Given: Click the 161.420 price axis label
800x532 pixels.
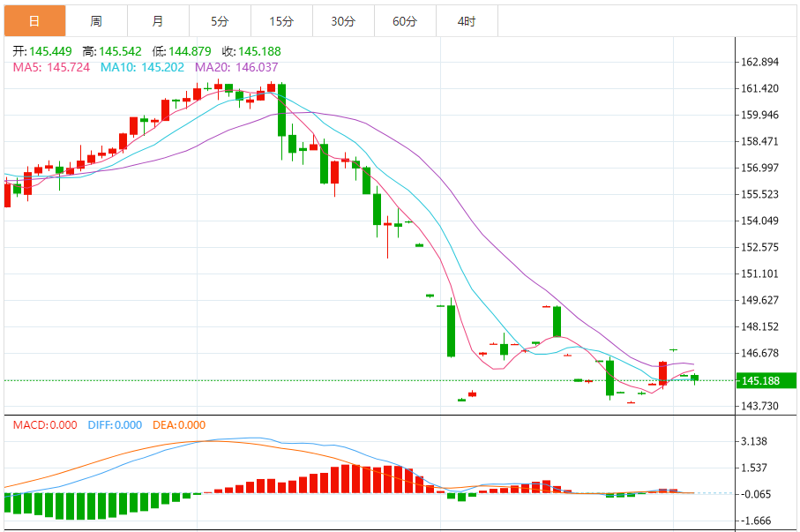Looking at the screenshot, I should (x=759, y=88).
